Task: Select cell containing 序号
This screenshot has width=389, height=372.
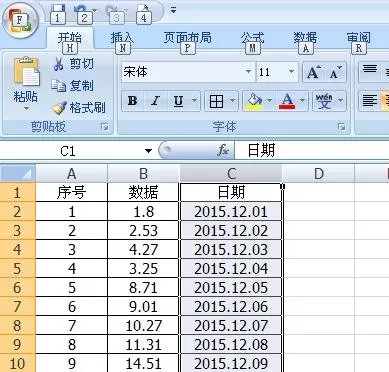Action: coord(71,192)
